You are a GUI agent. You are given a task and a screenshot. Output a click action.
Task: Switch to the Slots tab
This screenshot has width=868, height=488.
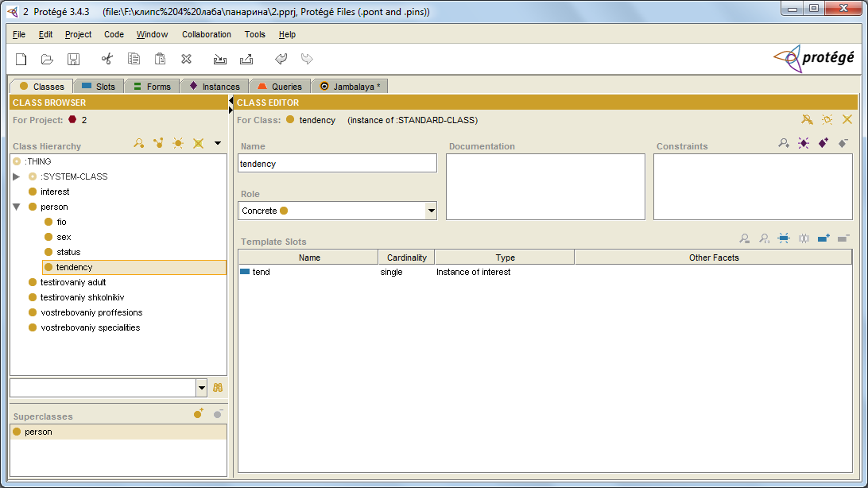(99, 87)
